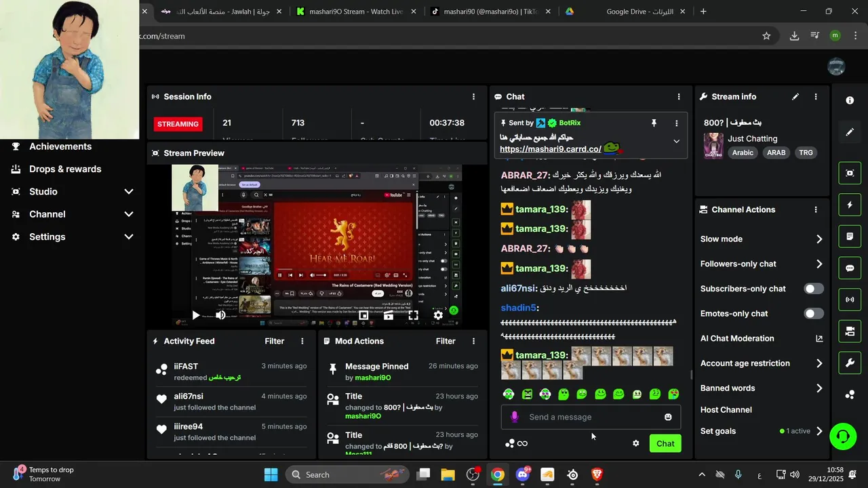868x488 pixels.
Task: Send message with green Chat button
Action: (x=665, y=443)
